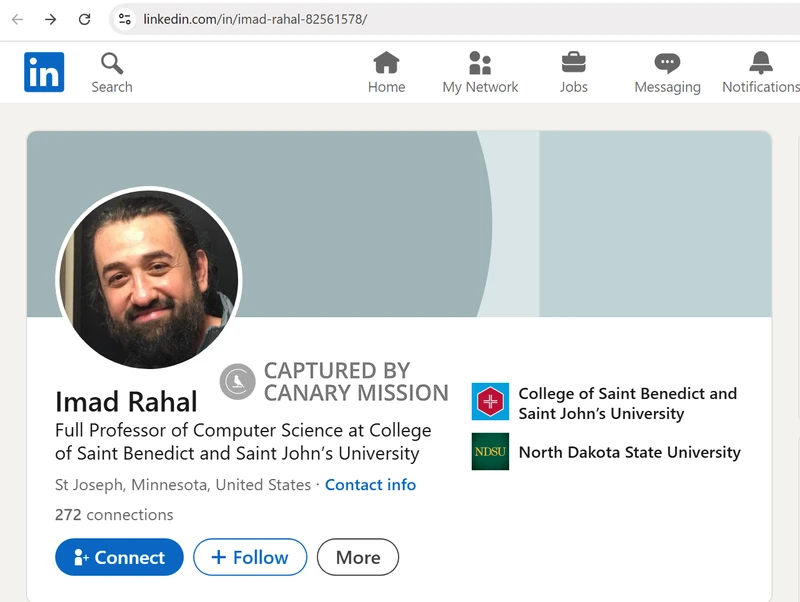Click St Joseph, Minnesota location text
800x602 pixels.
coord(183,485)
